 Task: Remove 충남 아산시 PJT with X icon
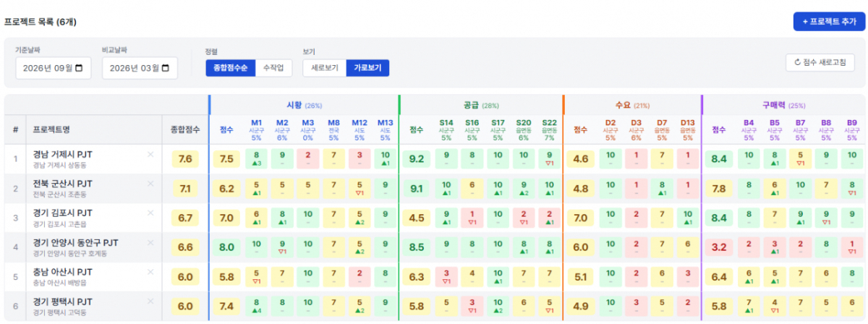click(x=150, y=272)
